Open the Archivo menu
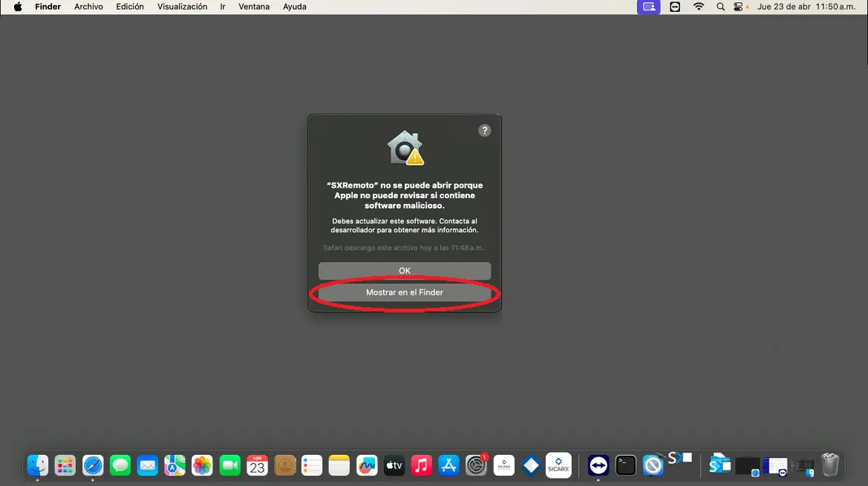The width and height of the screenshot is (868, 486). (x=88, y=7)
